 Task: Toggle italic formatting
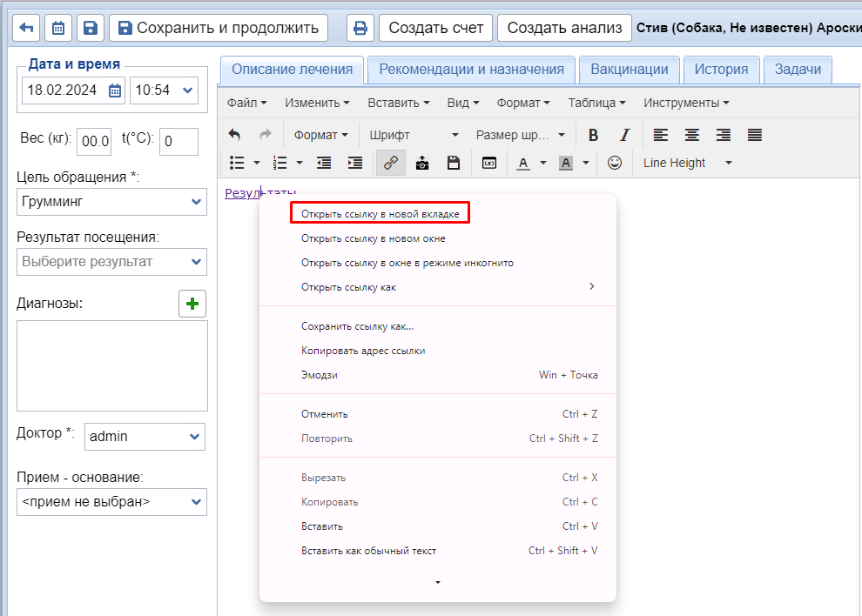(x=624, y=135)
